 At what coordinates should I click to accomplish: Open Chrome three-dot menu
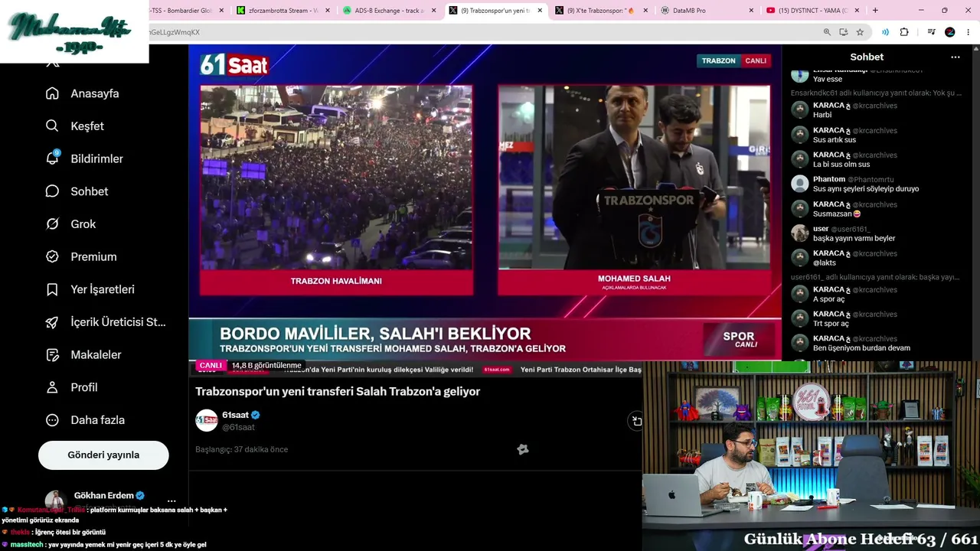point(969,32)
